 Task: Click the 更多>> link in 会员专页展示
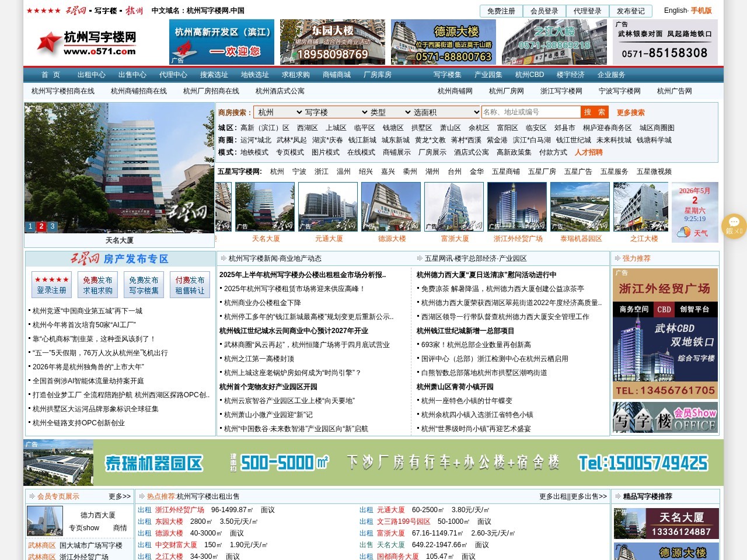click(120, 496)
